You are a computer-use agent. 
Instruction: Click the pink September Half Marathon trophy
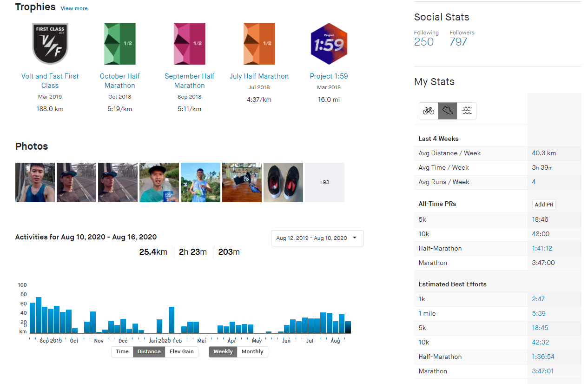click(x=189, y=44)
